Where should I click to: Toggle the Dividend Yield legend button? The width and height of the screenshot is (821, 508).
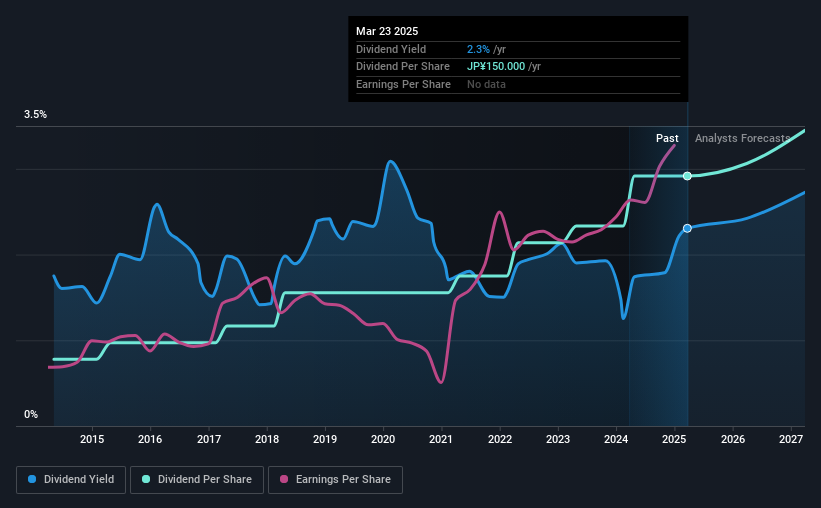(x=71, y=480)
